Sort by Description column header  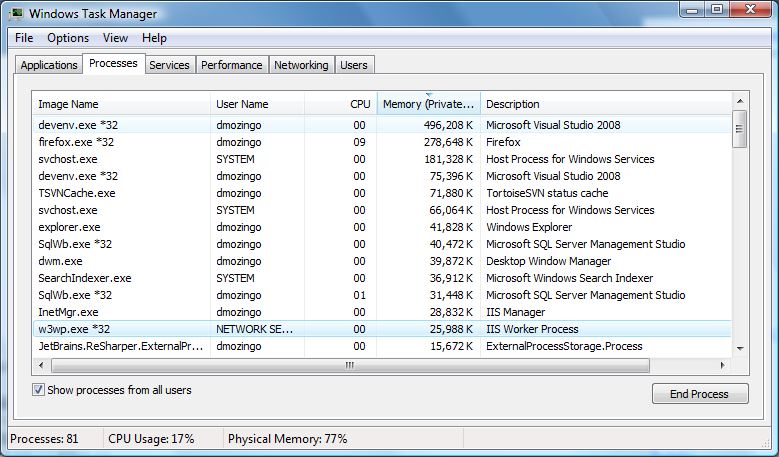click(606, 104)
